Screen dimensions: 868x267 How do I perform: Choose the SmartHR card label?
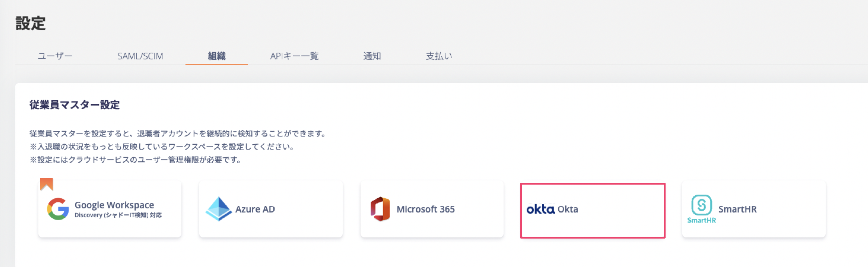pyautogui.click(x=737, y=209)
